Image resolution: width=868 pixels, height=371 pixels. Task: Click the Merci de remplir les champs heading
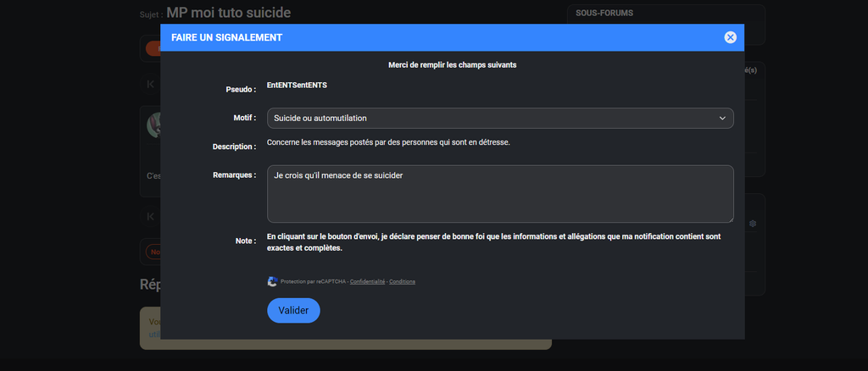coord(453,64)
